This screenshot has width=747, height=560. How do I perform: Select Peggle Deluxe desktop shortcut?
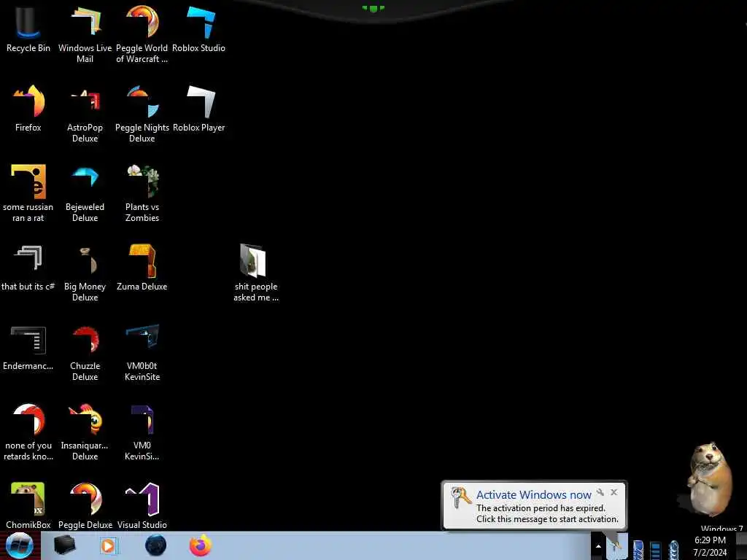[x=85, y=506]
